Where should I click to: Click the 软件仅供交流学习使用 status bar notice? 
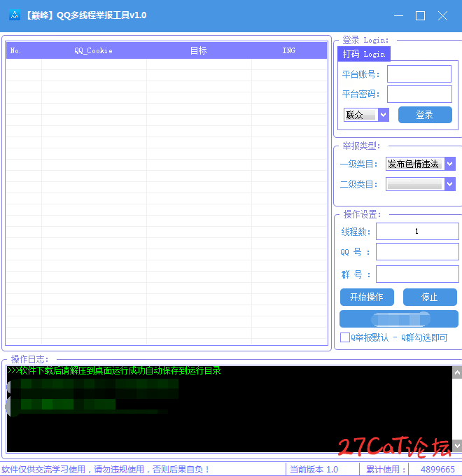[x=105, y=469]
